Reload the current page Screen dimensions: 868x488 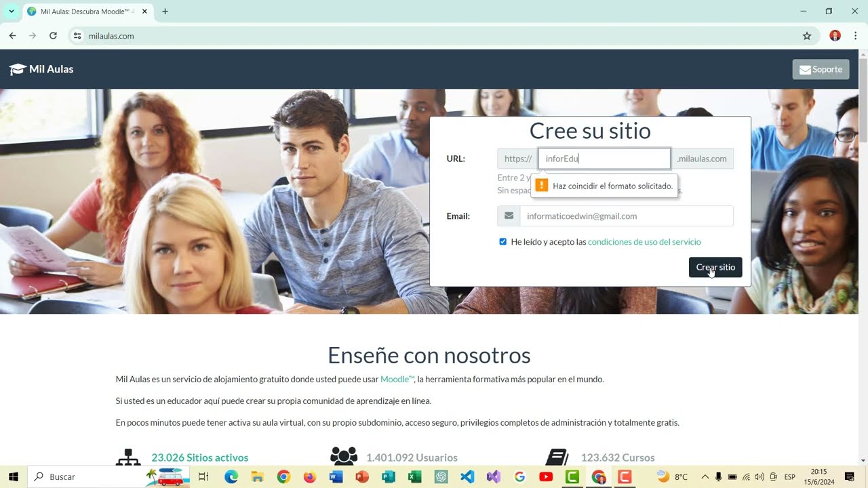click(x=53, y=36)
